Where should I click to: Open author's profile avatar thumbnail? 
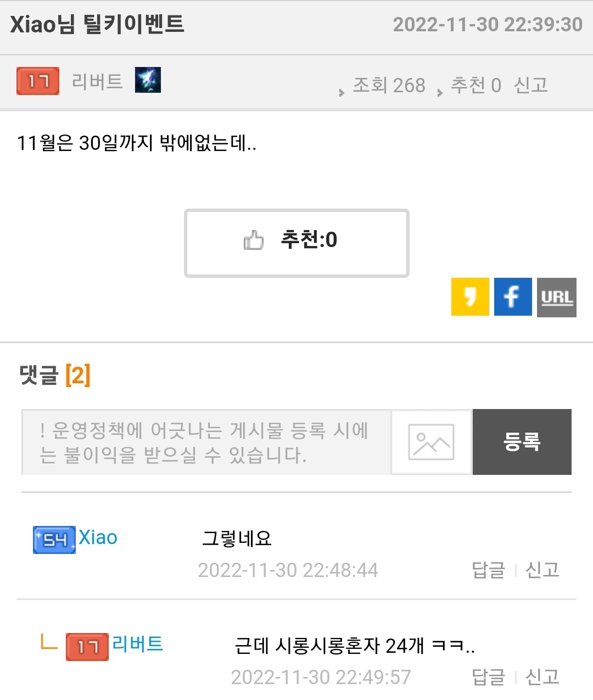[148, 80]
